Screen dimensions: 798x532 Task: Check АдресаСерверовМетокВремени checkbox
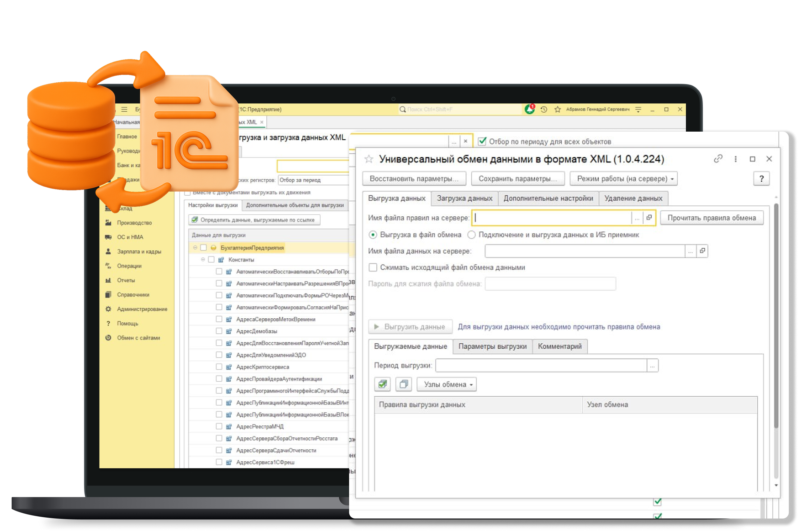click(219, 319)
